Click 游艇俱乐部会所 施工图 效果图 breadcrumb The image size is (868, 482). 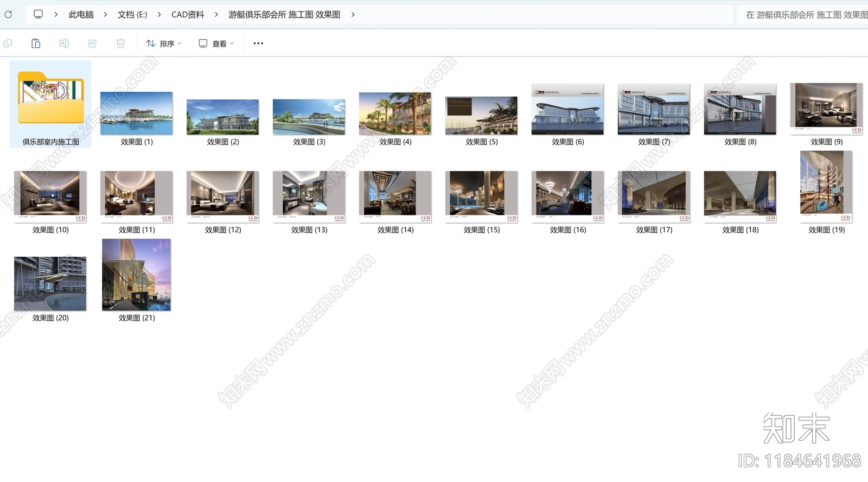click(x=284, y=15)
